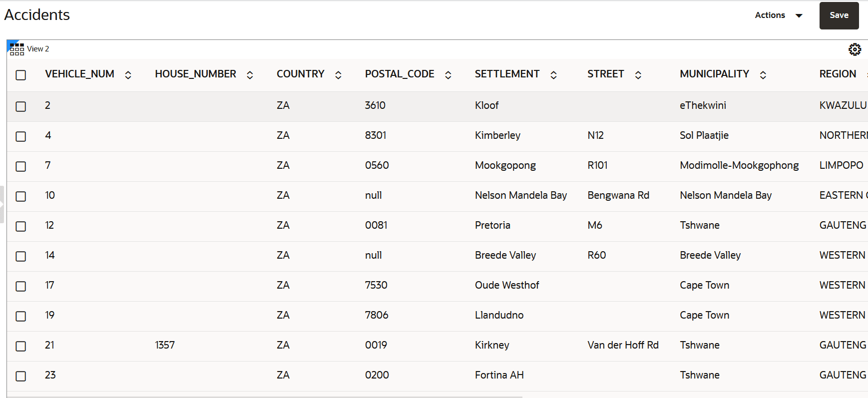868x398 pixels.
Task: Open the table settings gear icon
Action: pos(855,49)
